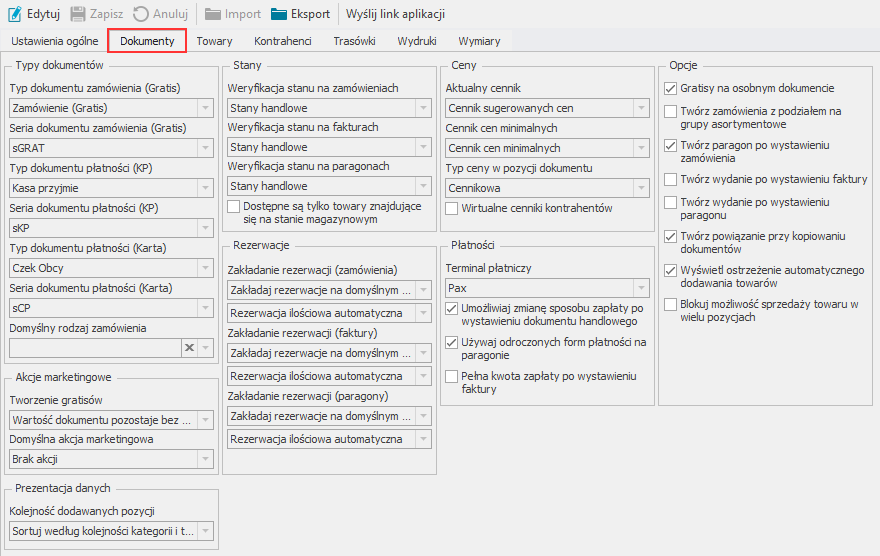The image size is (880, 556).
Task: Switch to the Towary tab
Action: (x=214, y=41)
